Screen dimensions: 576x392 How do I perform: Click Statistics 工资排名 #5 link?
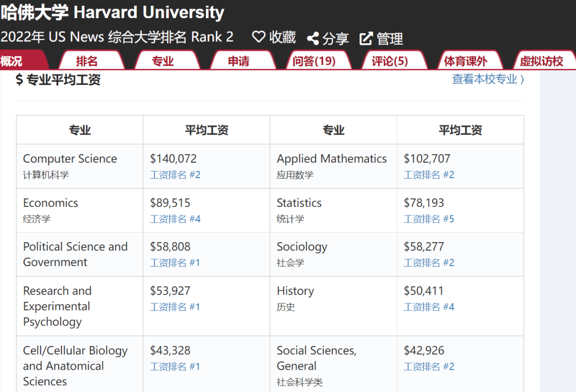pos(429,219)
